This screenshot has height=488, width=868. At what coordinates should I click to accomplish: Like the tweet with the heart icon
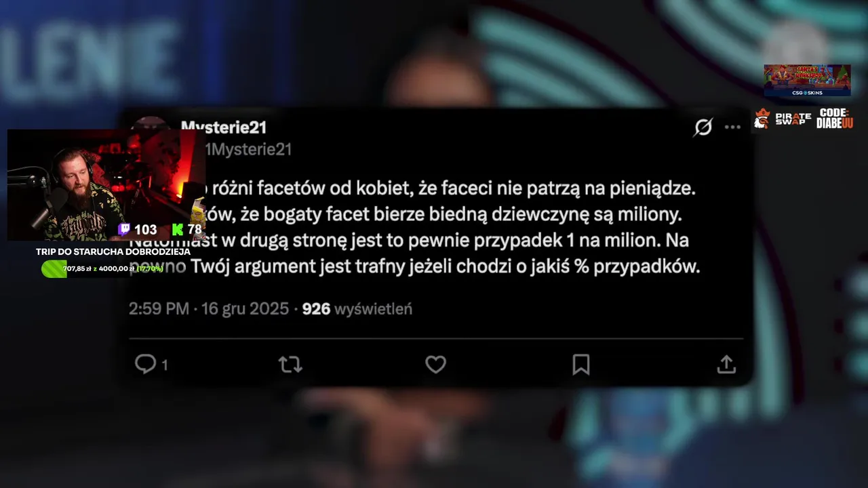click(435, 365)
